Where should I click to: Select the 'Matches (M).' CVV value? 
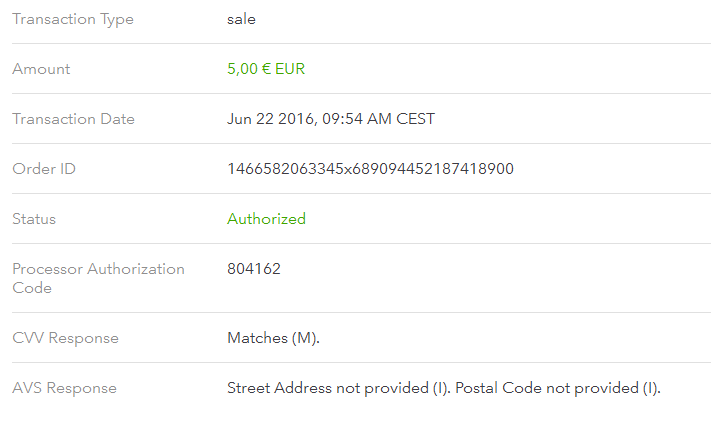click(274, 338)
